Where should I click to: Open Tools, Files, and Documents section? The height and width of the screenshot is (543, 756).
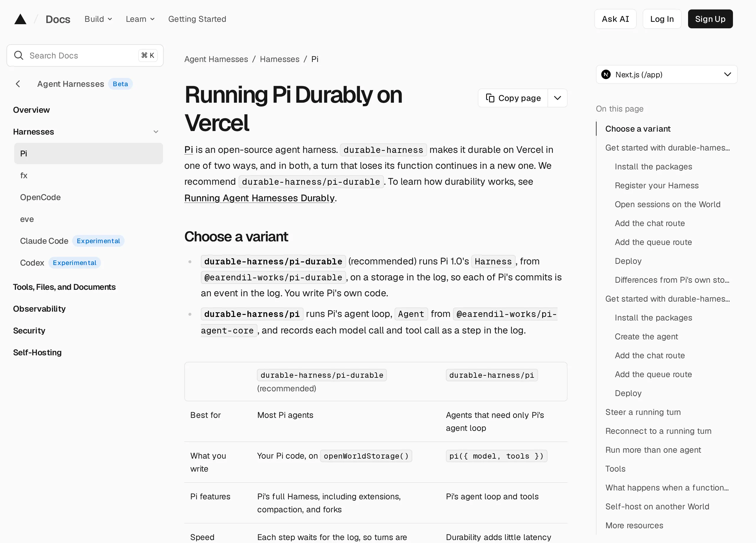point(64,287)
